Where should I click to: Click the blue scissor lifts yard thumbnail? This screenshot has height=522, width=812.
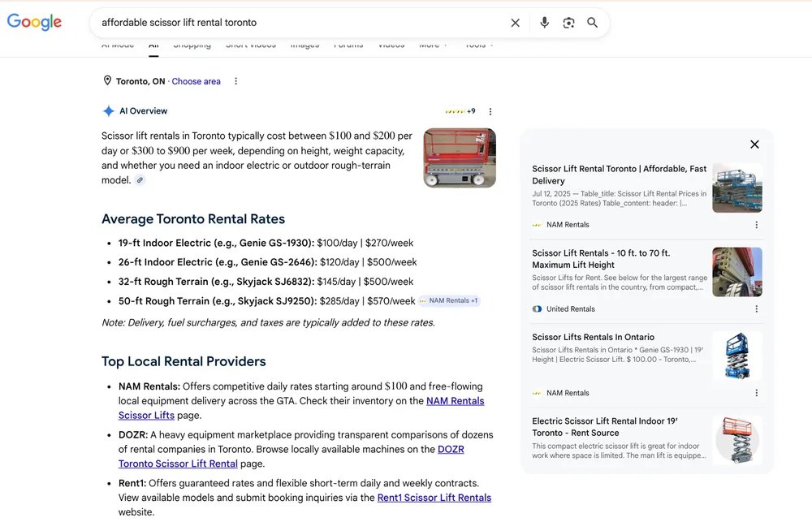pos(737,188)
